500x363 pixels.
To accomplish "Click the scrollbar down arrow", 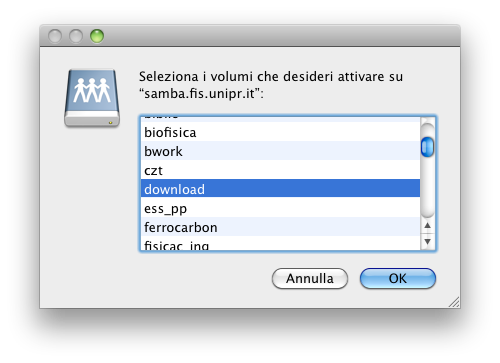I will (x=428, y=241).
